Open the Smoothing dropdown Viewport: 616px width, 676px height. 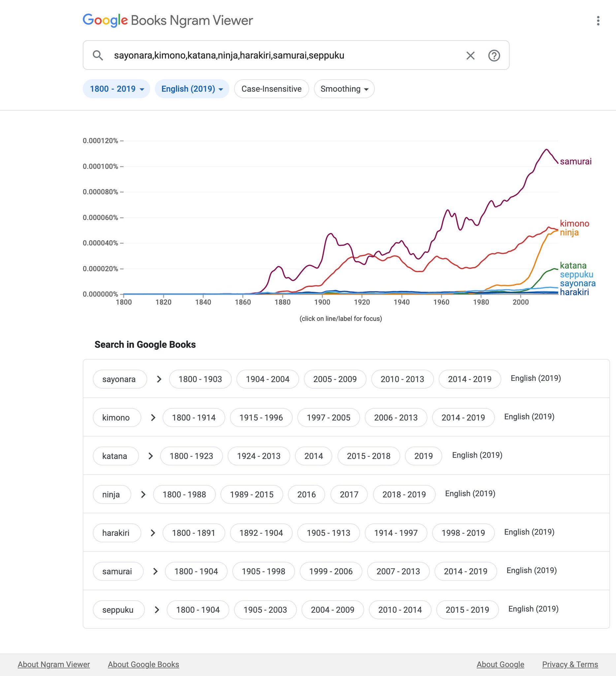[x=344, y=89]
